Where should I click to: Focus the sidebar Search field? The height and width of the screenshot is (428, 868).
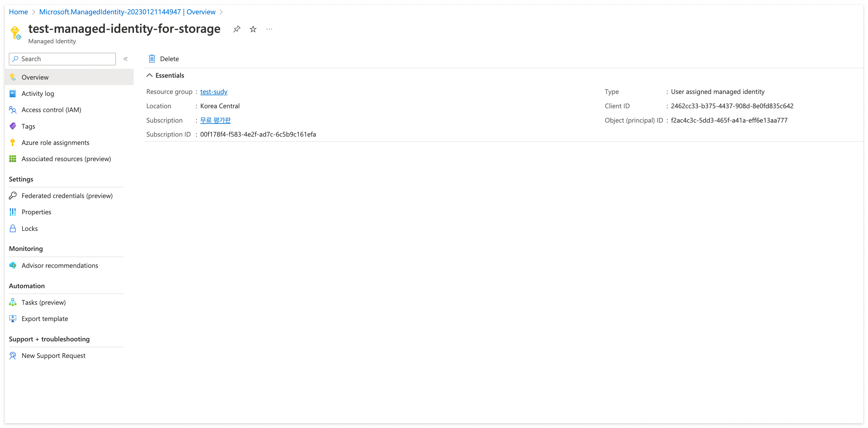click(62, 59)
